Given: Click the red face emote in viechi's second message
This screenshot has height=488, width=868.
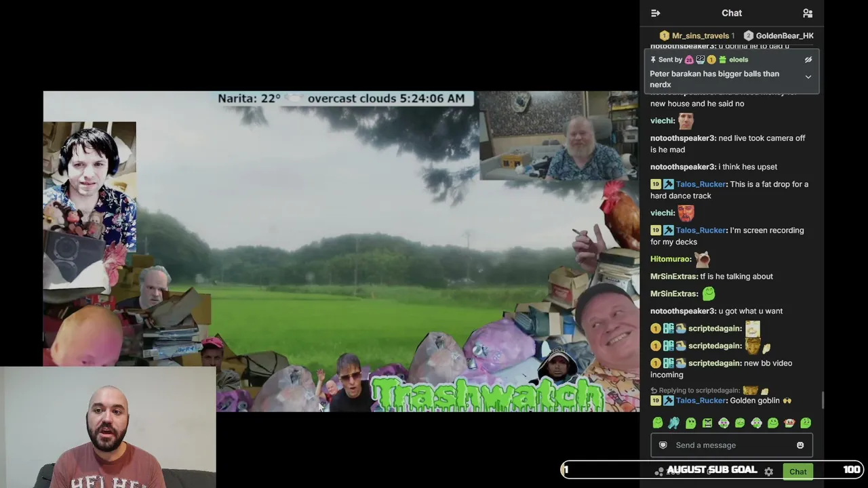Looking at the screenshot, I should 686,213.
